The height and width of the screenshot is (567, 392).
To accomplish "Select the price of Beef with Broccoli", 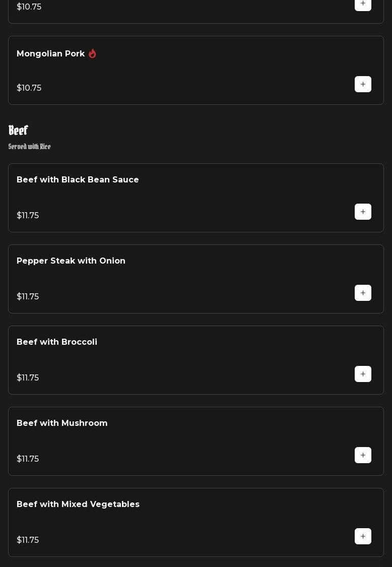I will 28,378.
